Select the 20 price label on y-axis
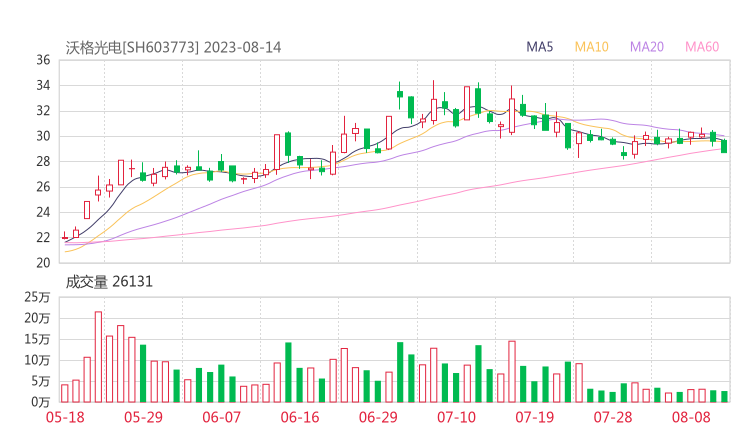Image resolution: width=740 pixels, height=440 pixels. click(43, 263)
